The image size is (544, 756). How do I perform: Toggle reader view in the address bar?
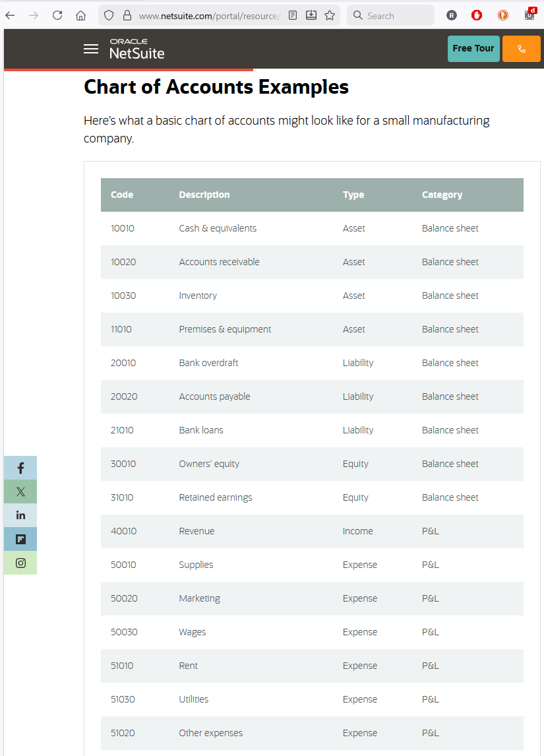point(293,15)
